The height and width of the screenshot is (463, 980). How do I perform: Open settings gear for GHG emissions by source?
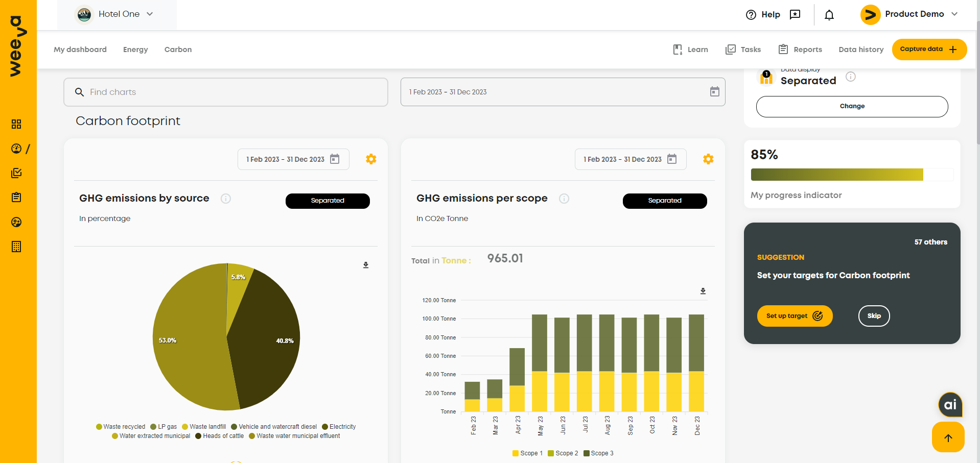tap(371, 159)
